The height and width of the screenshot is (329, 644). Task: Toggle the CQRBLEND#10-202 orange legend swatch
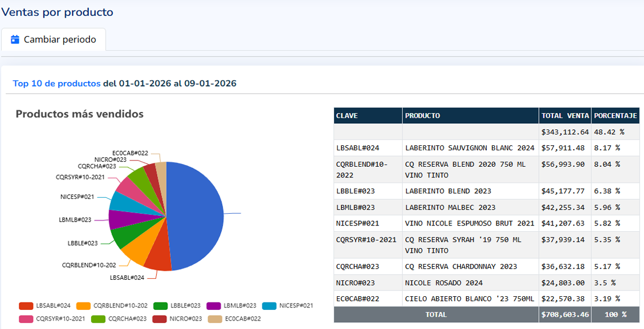click(84, 306)
